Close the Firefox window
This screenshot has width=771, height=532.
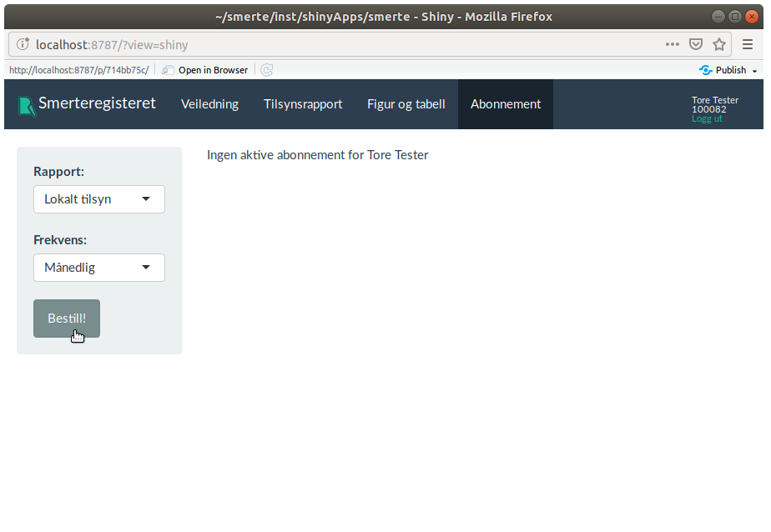(x=751, y=17)
